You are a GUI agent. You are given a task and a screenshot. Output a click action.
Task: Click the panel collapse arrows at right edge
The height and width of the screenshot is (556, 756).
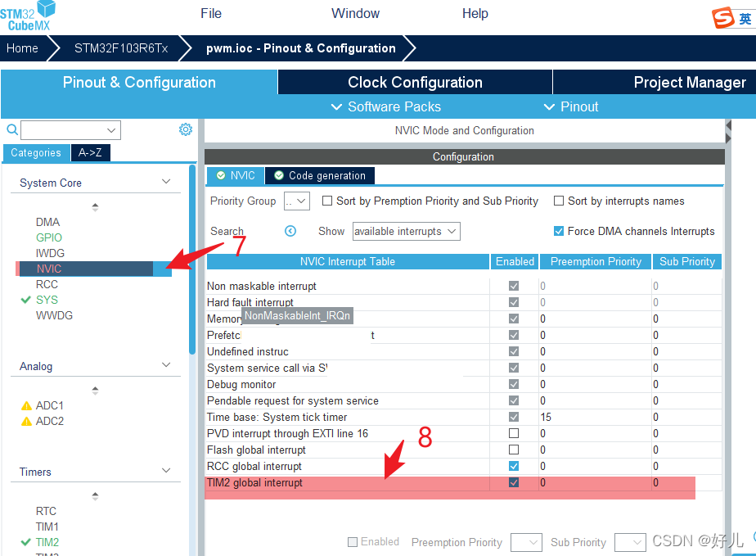[728, 132]
